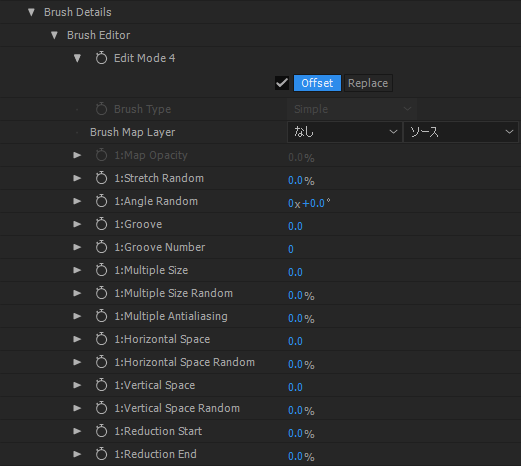521x466 pixels.
Task: Click the 1:Angle Random rotation value
Action: (x=309, y=203)
